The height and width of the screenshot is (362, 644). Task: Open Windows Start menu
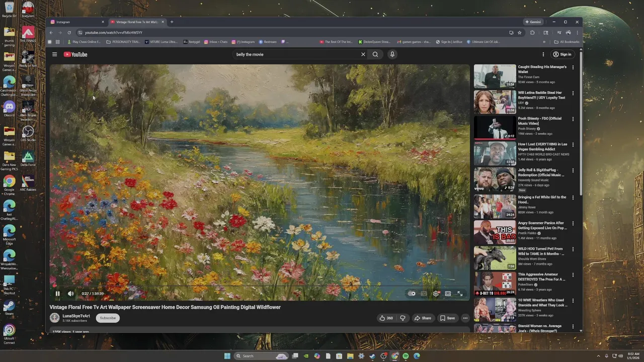[227, 356]
